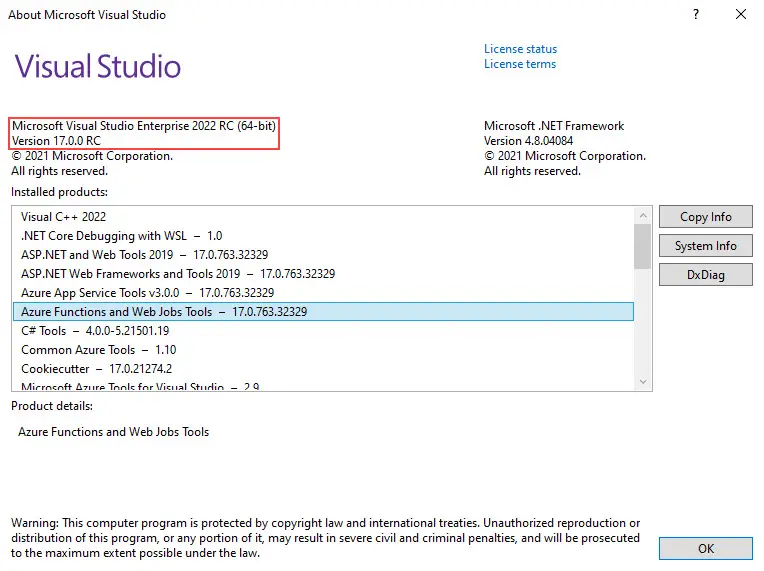The height and width of the screenshot is (571, 764).
Task: Select ASP.NET and Web Tools 2019 row
Action: pos(324,255)
